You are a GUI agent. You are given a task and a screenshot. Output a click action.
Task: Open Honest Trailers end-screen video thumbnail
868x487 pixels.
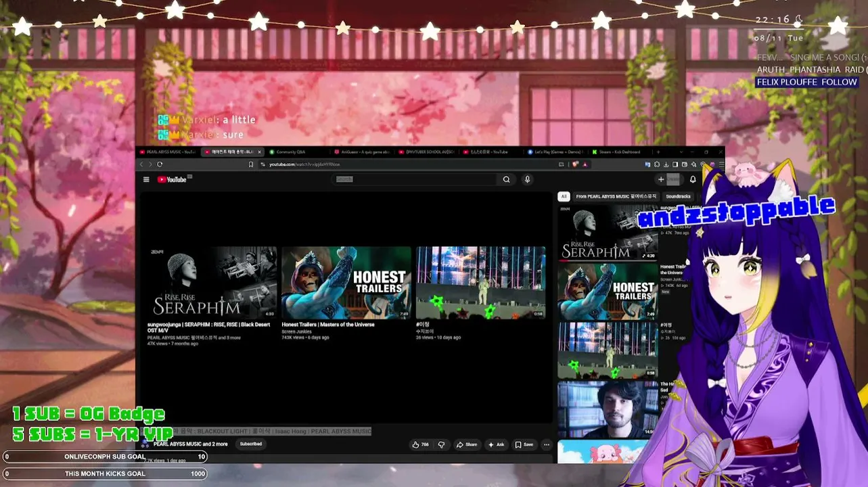[346, 283]
